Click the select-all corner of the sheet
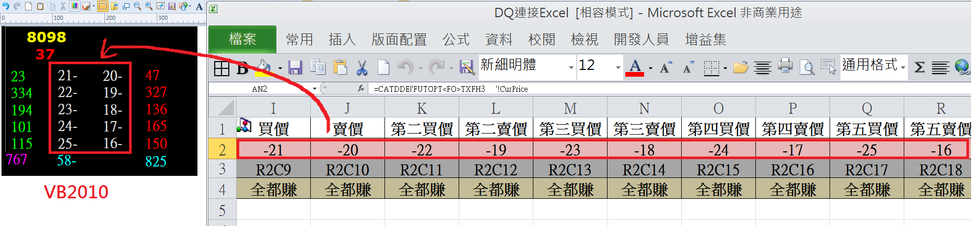This screenshot has height=227, width=980. point(223,108)
